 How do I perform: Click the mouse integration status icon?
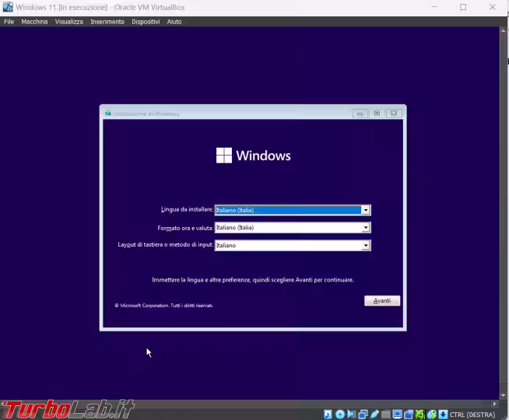click(x=432, y=414)
